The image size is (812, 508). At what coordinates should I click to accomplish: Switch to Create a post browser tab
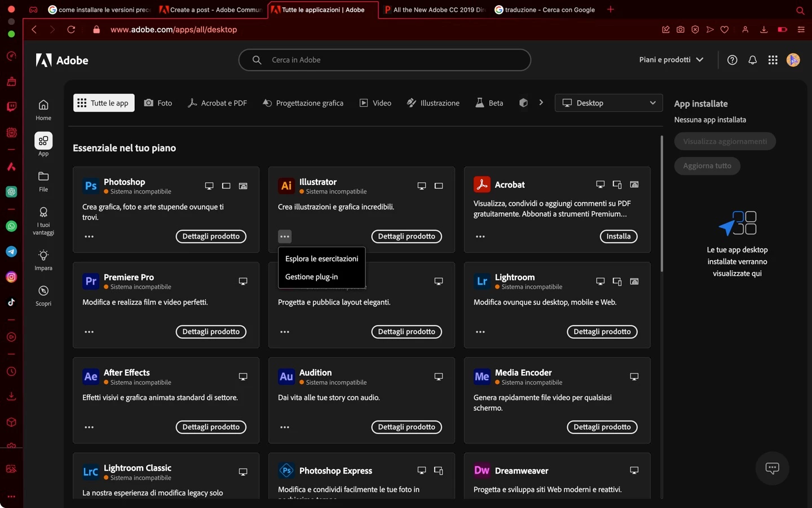(x=211, y=10)
